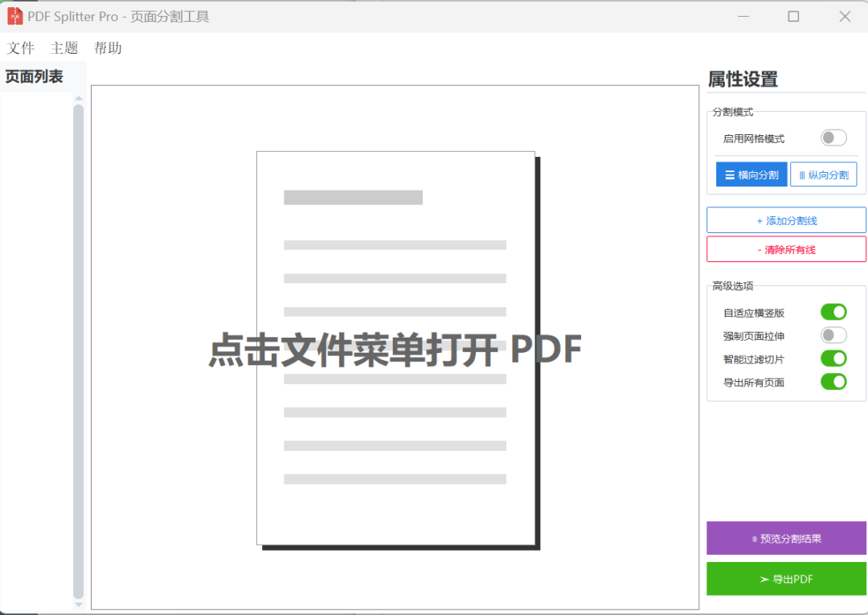This screenshot has height=615, width=868.
Task: Click the 添加分割线 button
Action: (786, 220)
